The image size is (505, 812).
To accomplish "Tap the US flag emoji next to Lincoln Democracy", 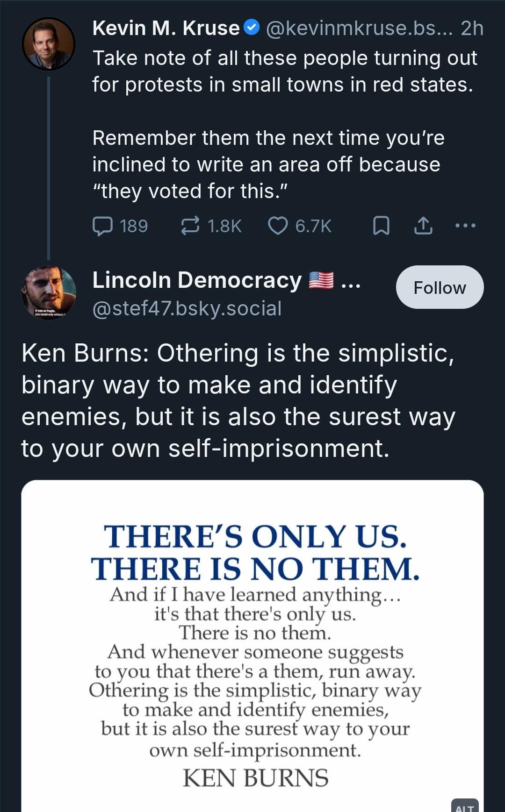I will [321, 280].
